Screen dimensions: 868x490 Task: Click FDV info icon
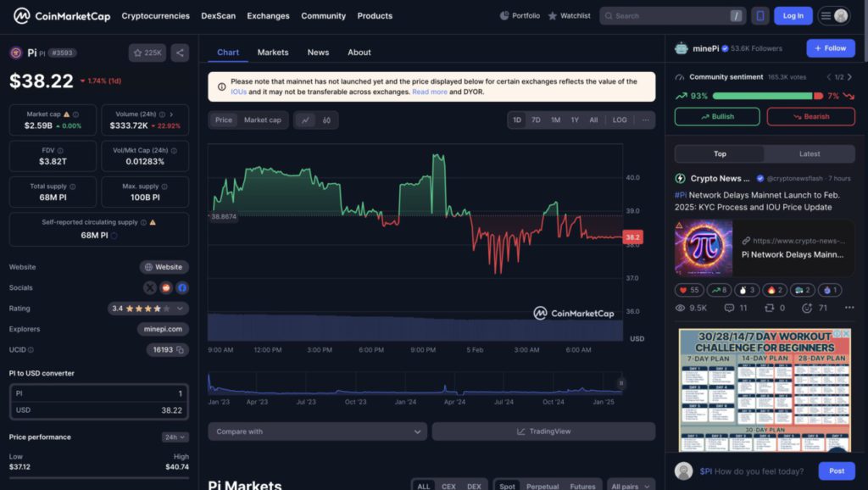(60, 151)
